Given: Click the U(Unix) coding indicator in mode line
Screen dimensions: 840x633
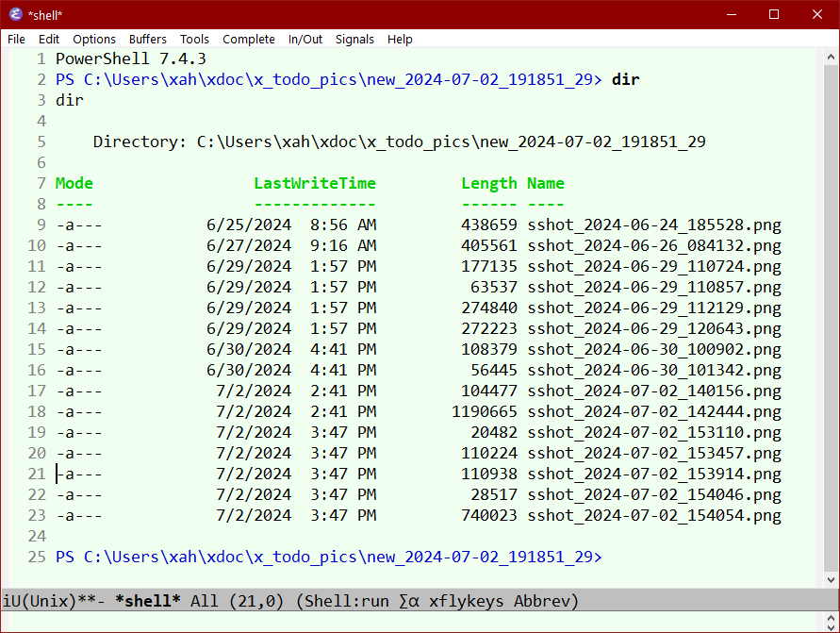Looking at the screenshot, I should click(x=44, y=601).
